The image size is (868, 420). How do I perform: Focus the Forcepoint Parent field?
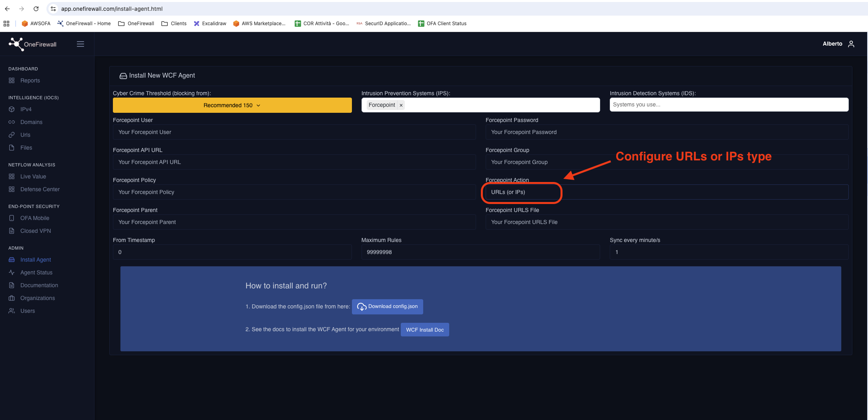click(294, 222)
